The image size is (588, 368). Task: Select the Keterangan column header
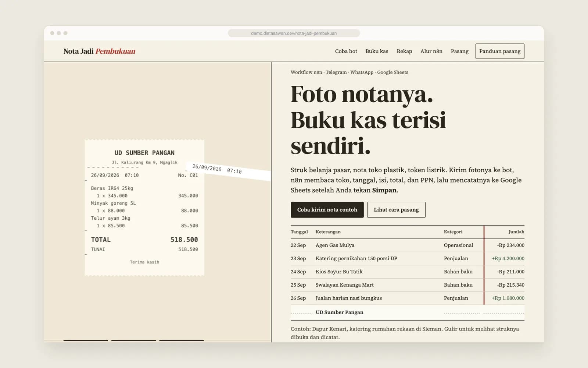pyautogui.click(x=328, y=232)
